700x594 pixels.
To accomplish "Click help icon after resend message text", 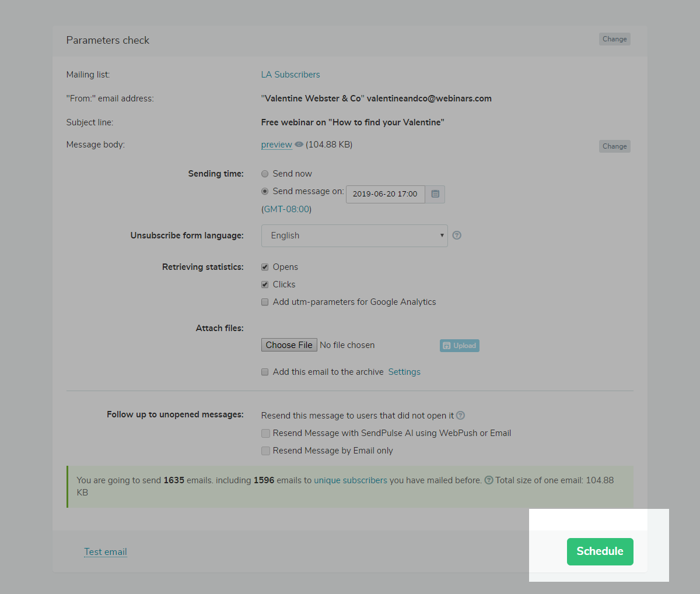I will pyautogui.click(x=460, y=416).
